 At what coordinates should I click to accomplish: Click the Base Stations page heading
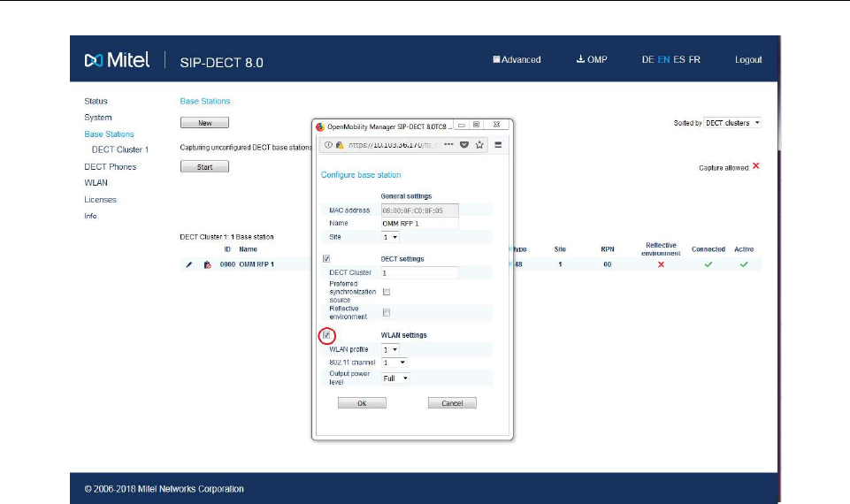point(205,102)
